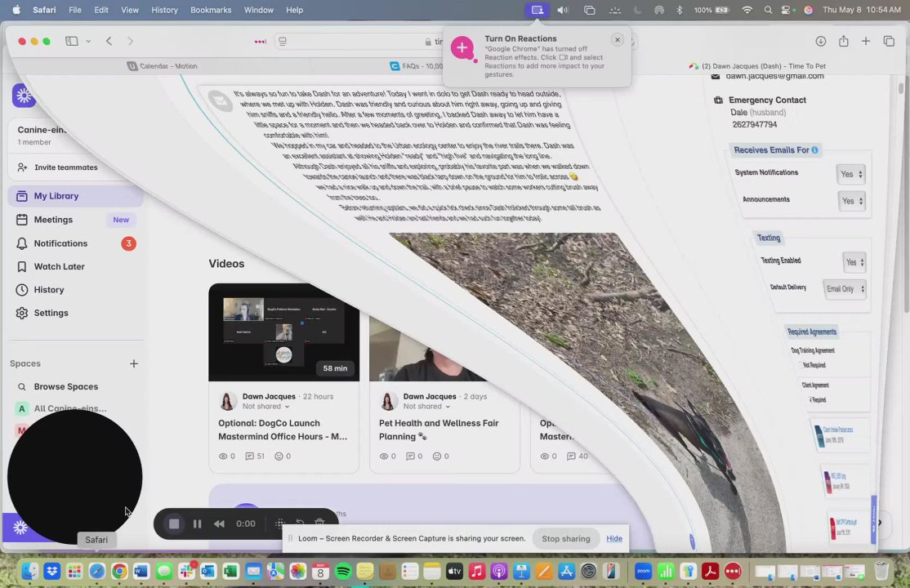
Task: Open Meetings in the sidebar
Action: point(75,220)
